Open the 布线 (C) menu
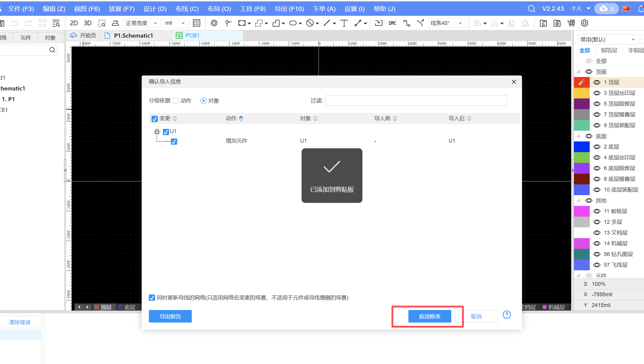Screen dimensions: 644x364 coord(187,9)
